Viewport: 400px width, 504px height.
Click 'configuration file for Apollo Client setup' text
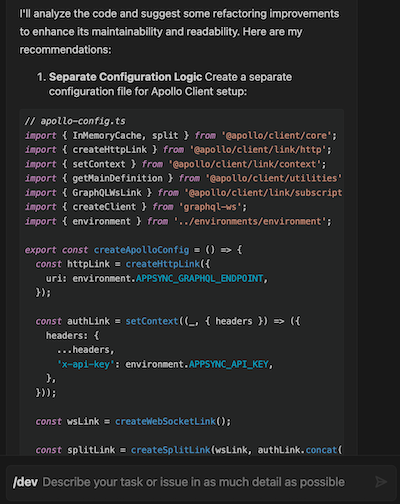coord(148,91)
